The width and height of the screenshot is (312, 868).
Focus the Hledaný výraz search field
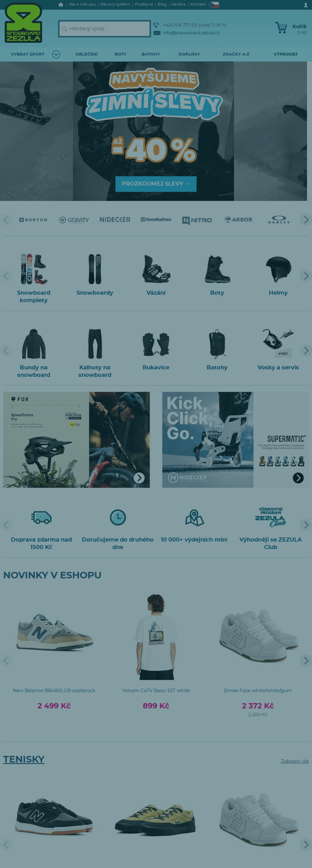104,28
